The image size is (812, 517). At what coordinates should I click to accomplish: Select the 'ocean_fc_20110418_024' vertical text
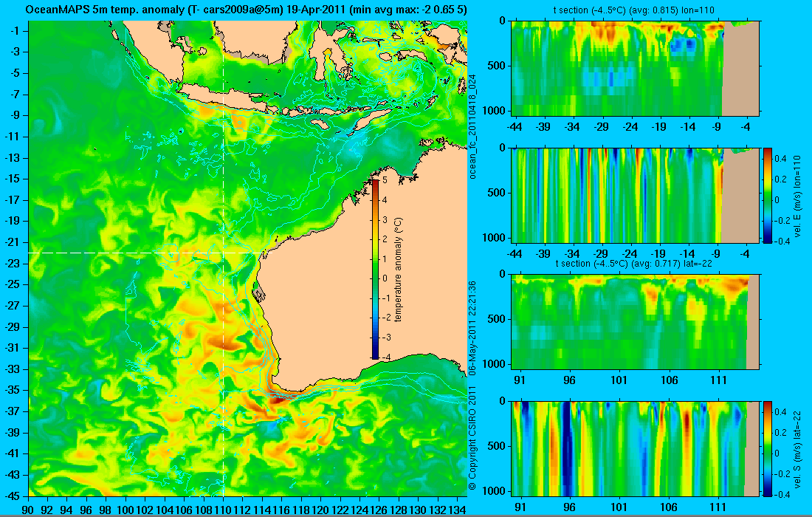pyautogui.click(x=472, y=126)
